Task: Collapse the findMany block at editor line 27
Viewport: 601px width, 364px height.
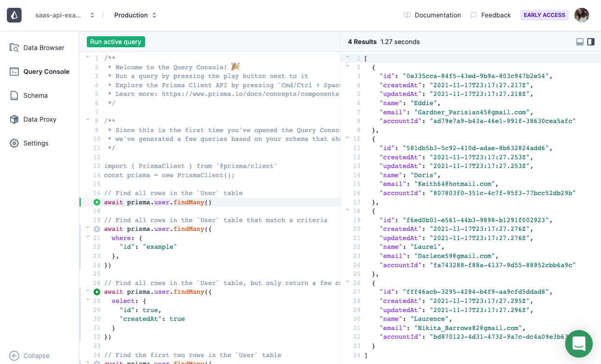Action: click(88, 291)
